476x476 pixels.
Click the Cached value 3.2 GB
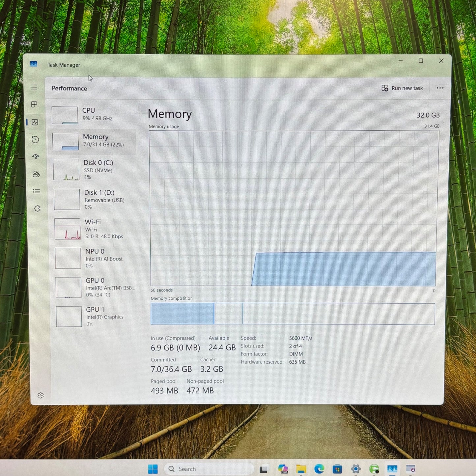coord(212,369)
